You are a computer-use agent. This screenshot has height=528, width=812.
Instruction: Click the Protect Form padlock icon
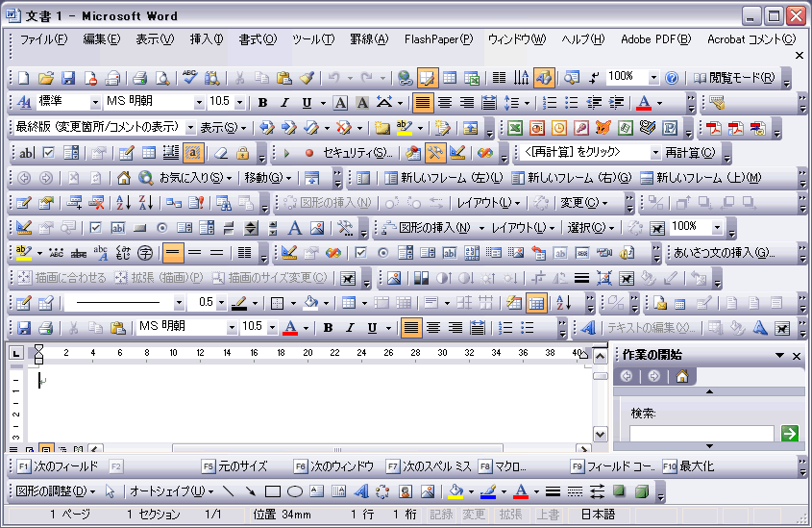tap(242, 153)
